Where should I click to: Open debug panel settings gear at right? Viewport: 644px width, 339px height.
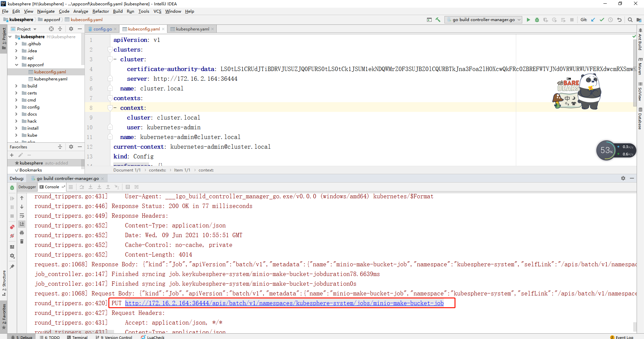pos(623,178)
